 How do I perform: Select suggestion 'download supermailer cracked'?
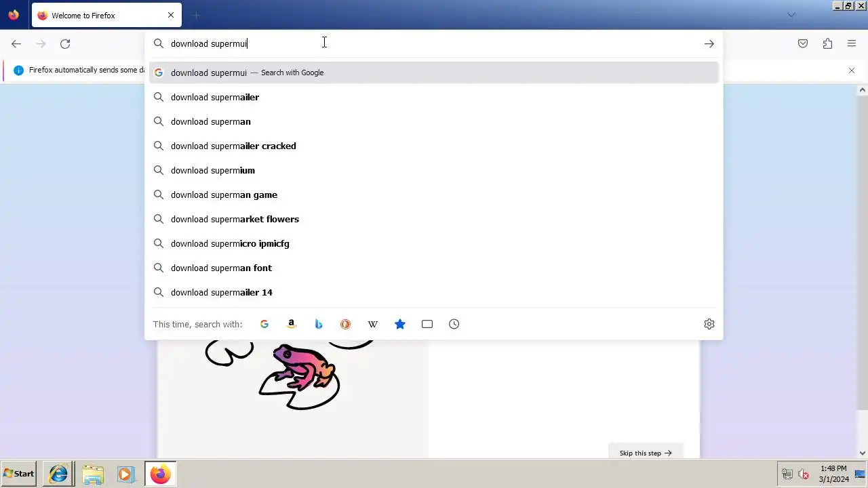click(434, 146)
